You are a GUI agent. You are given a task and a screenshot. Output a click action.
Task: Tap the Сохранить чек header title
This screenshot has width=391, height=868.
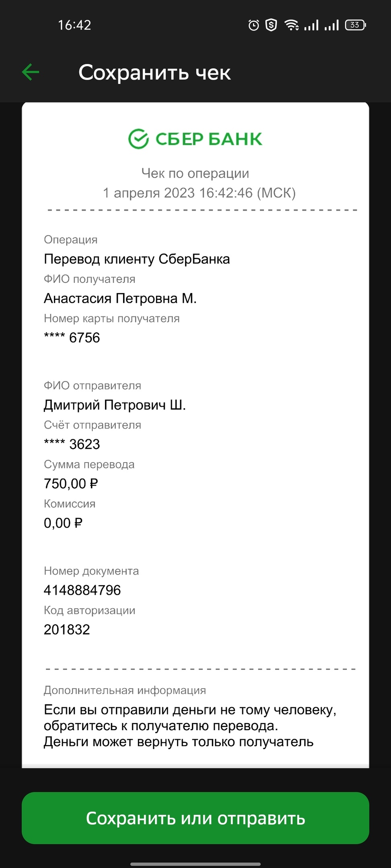pos(154,73)
